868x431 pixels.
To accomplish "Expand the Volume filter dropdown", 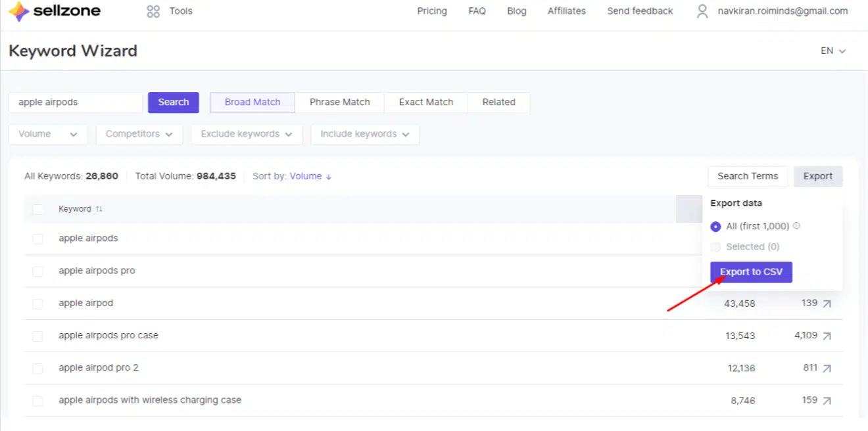I will [x=48, y=134].
